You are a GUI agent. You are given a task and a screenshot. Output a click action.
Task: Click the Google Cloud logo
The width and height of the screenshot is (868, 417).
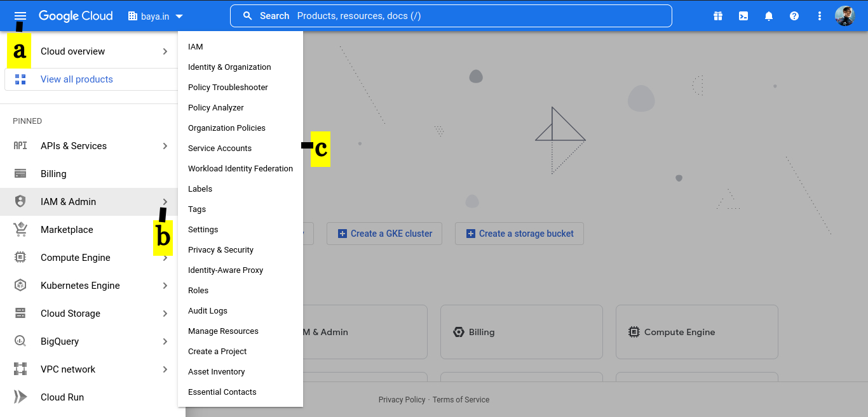(76, 16)
